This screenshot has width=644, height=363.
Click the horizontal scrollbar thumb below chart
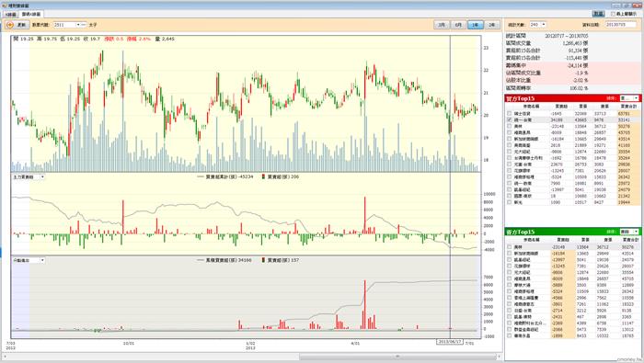pos(397,357)
